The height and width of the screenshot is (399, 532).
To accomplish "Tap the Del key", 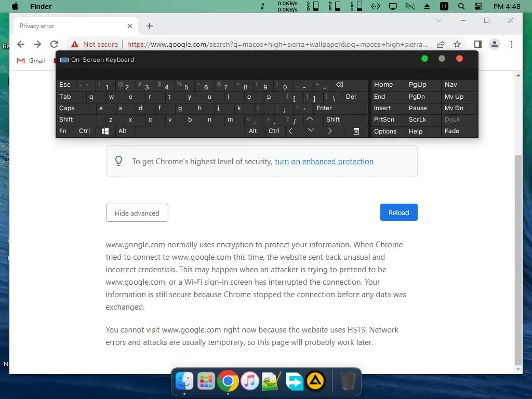I will 355,97.
